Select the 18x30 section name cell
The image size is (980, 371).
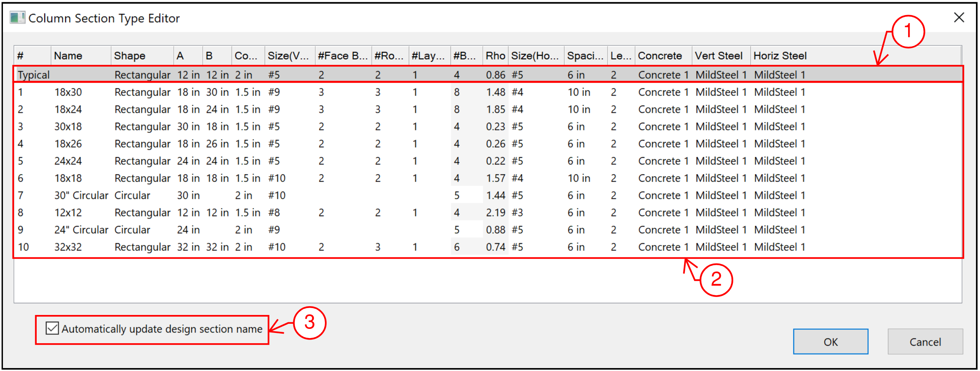click(68, 92)
